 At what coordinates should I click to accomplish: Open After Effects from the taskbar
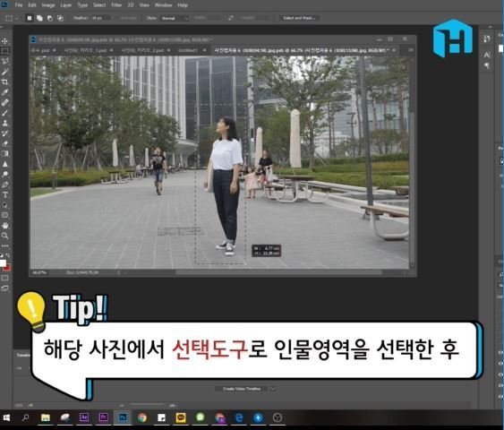[x=84, y=417]
